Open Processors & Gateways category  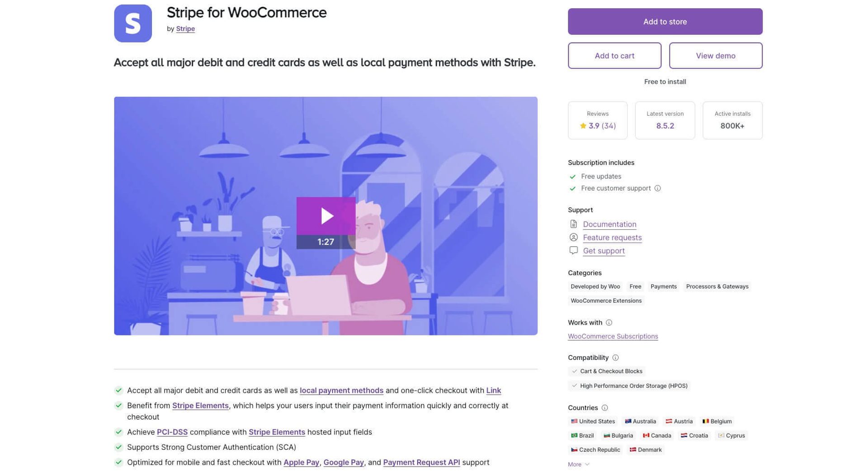(717, 286)
